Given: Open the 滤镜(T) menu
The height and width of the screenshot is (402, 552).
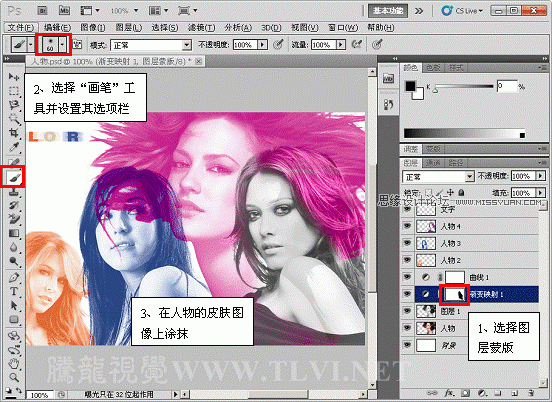Looking at the screenshot, I should pos(202,27).
